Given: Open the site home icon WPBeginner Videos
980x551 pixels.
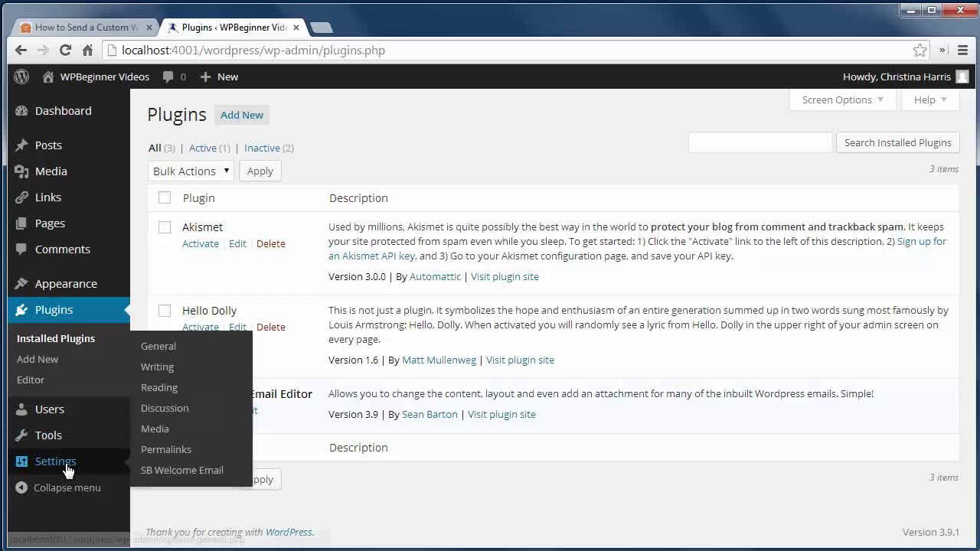Looking at the screenshot, I should 48,77.
